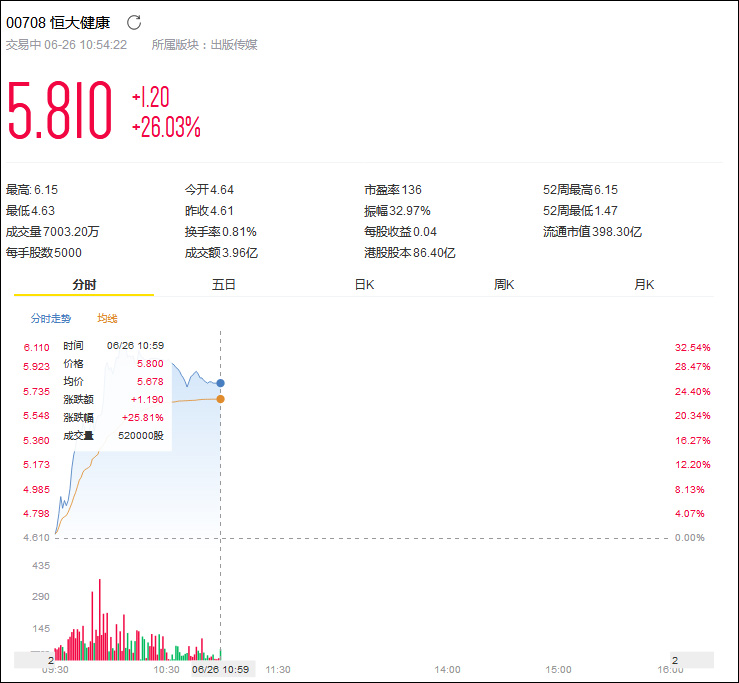This screenshot has height=683, width=739.
Task: Click the 换手率 0.81% value
Action: (221, 232)
